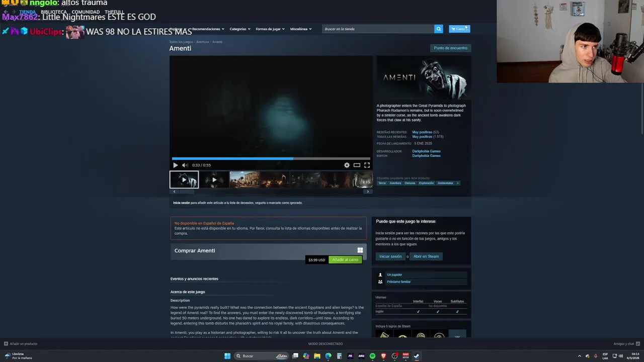
Task: Select first trailer thumbnail
Action: click(184, 179)
